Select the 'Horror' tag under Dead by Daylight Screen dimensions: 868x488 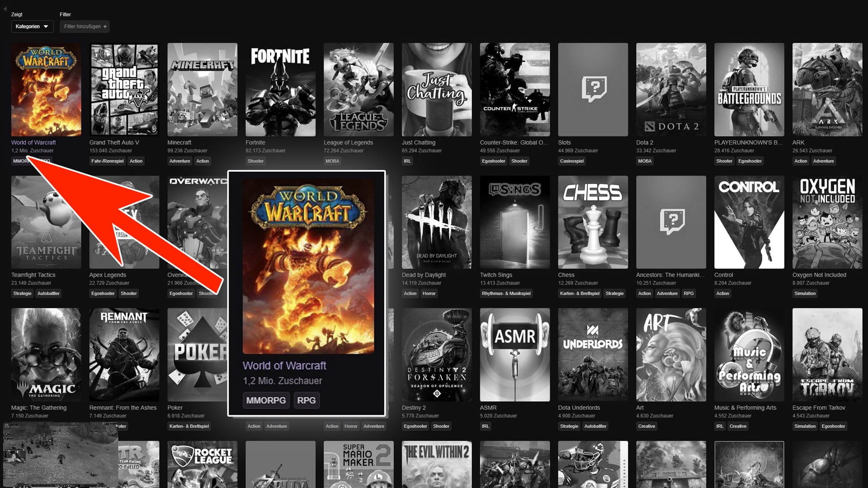point(429,293)
